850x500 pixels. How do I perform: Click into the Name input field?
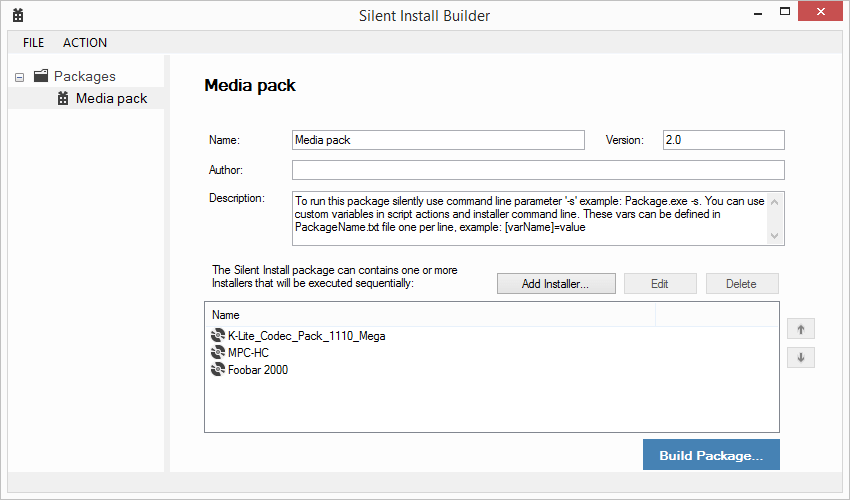[x=437, y=140]
